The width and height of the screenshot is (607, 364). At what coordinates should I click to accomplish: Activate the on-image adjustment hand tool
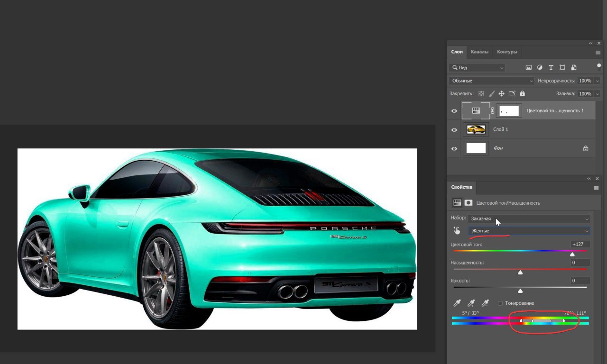(x=457, y=231)
